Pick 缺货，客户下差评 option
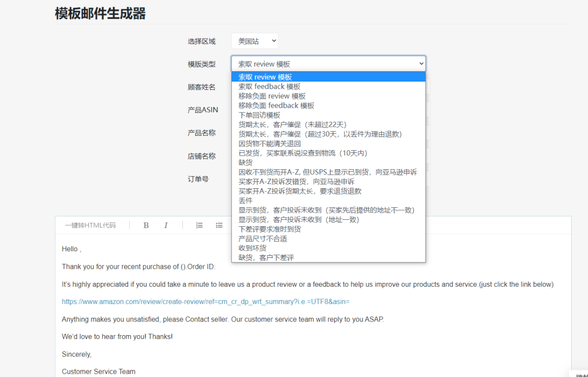 pyautogui.click(x=328, y=257)
